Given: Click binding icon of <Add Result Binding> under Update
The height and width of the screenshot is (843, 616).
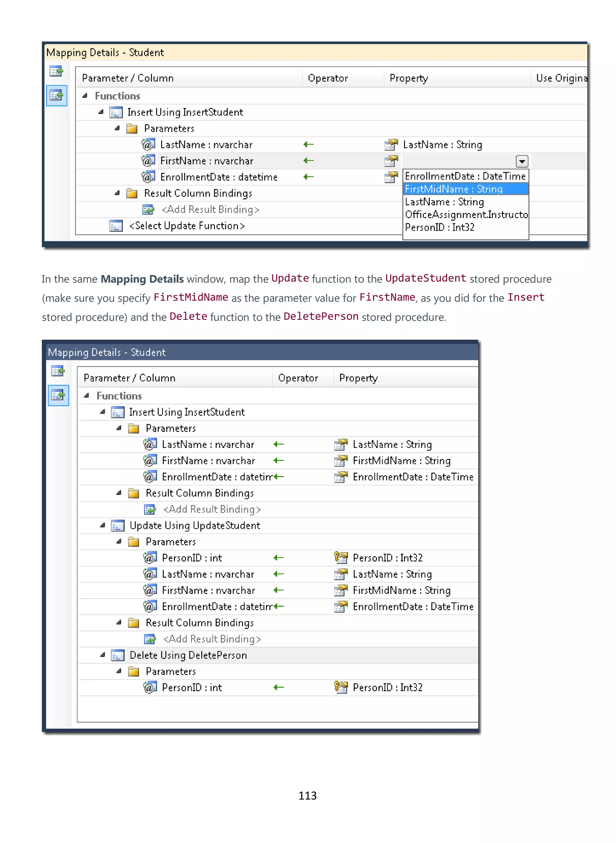Looking at the screenshot, I should pos(150,639).
